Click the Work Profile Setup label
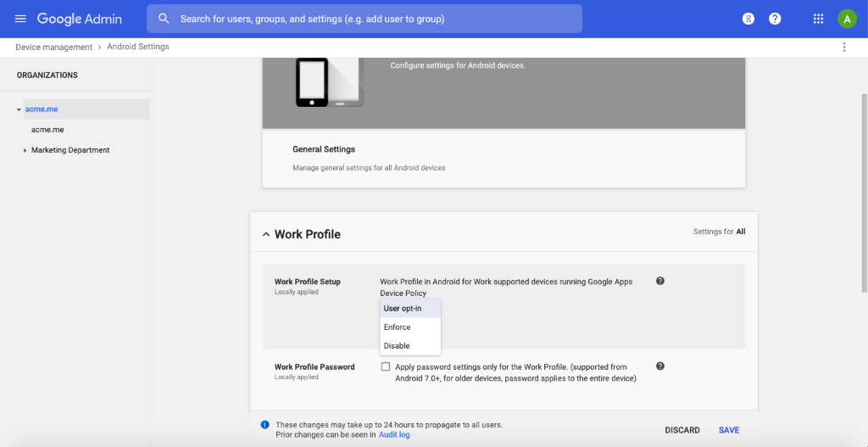This screenshot has height=447, width=868. click(307, 282)
